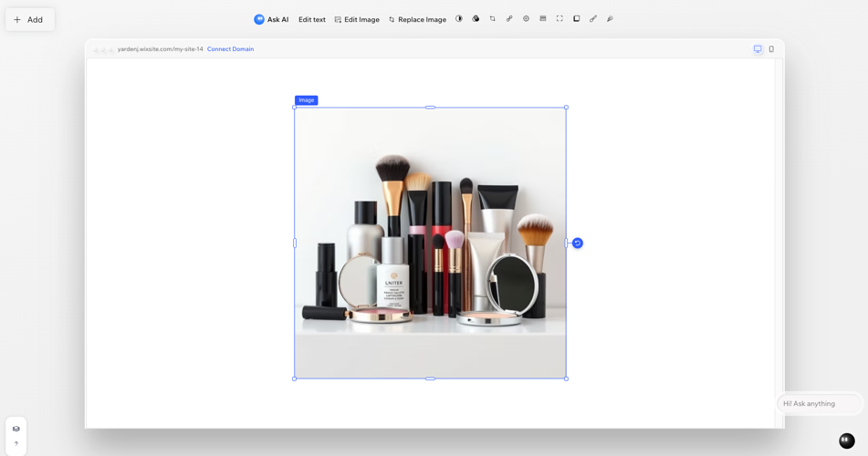Open the Ask AI assistant

[x=271, y=19]
